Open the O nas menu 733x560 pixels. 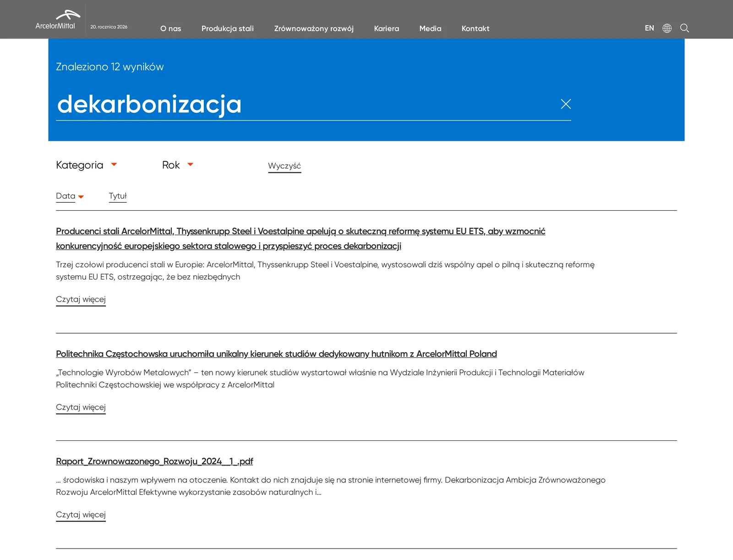(170, 28)
